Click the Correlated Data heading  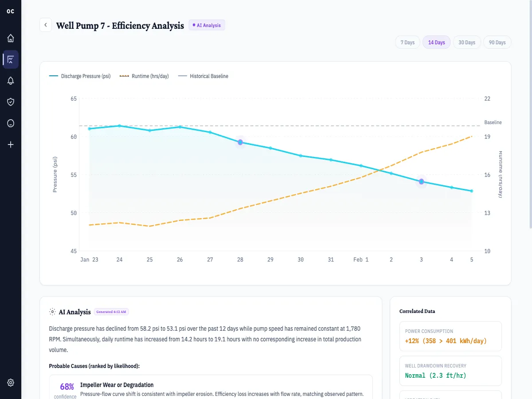417,311
